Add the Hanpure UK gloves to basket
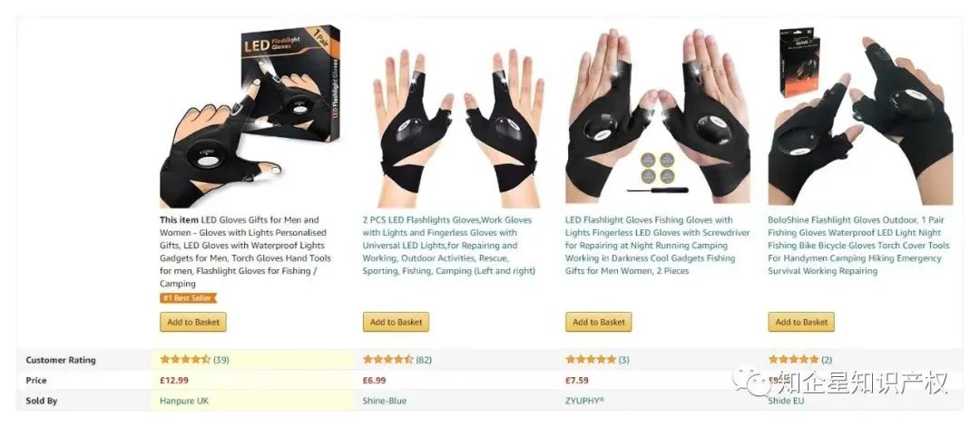 click(x=193, y=323)
